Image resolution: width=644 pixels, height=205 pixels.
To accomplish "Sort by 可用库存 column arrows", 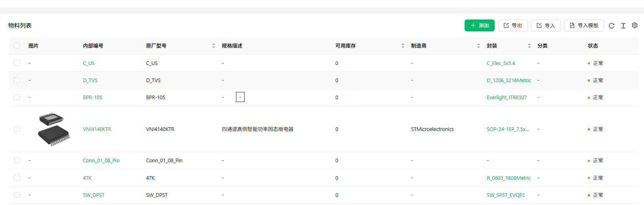I will pos(403,46).
